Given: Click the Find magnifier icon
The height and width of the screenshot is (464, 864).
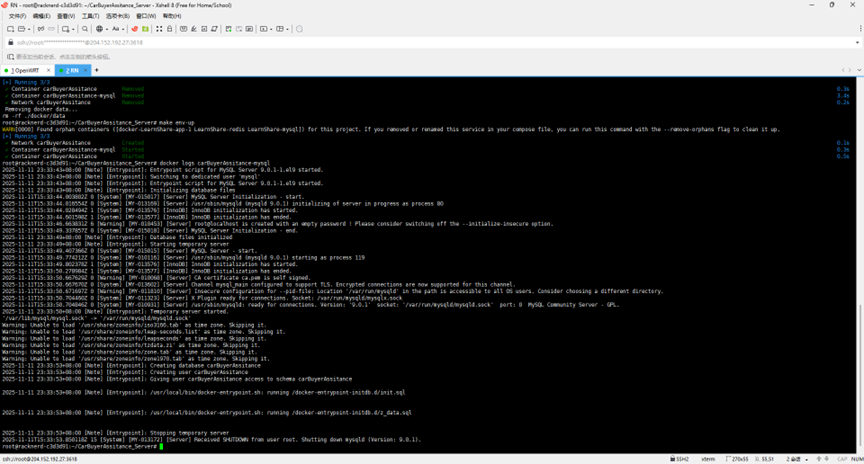Looking at the screenshot, I should 85,29.
